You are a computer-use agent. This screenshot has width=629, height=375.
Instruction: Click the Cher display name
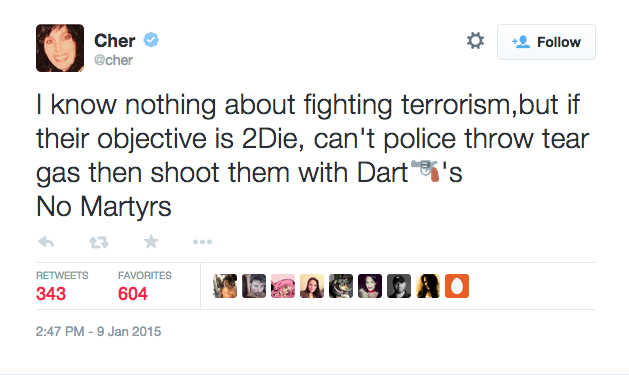115,41
